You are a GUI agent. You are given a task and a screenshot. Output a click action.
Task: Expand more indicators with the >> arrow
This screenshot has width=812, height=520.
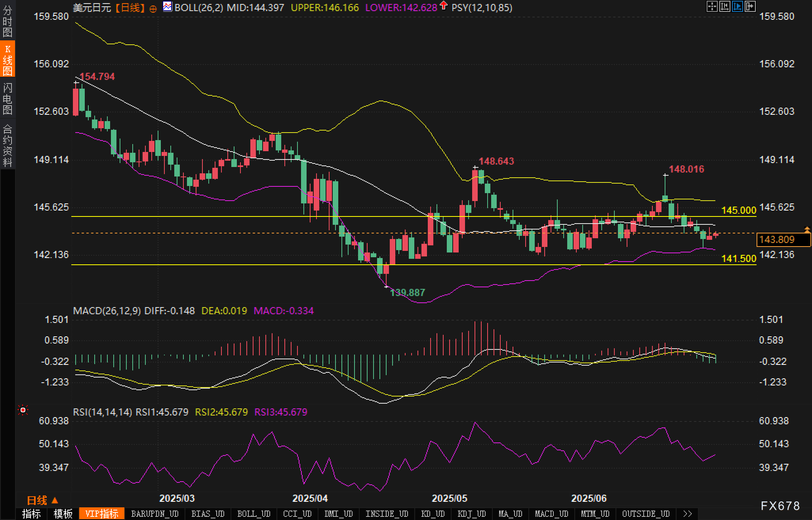[x=688, y=514]
